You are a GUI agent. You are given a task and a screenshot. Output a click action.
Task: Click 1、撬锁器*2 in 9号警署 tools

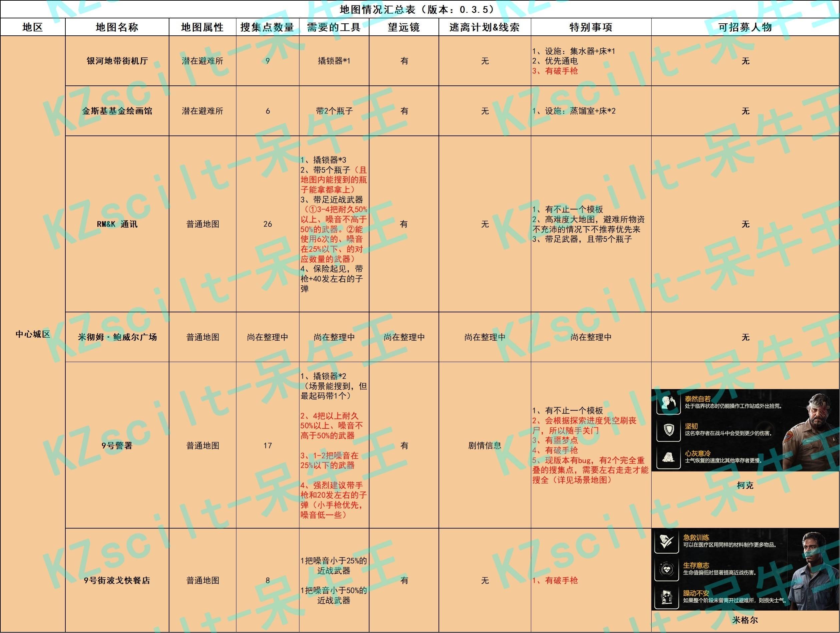323,376
